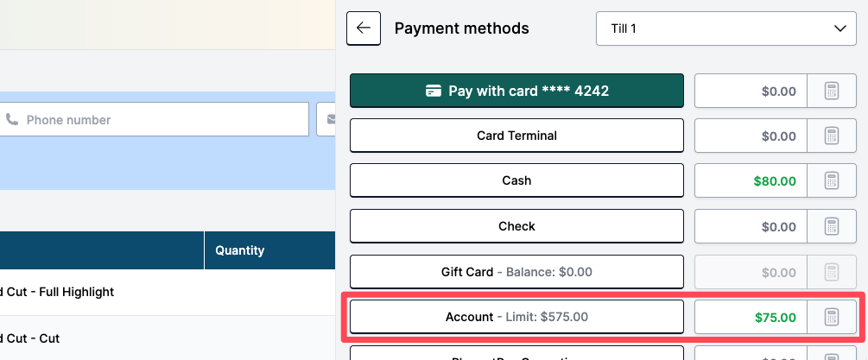Screen dimensions: 868x360
Task: Open calculator for Pay with card amount
Action: click(831, 91)
